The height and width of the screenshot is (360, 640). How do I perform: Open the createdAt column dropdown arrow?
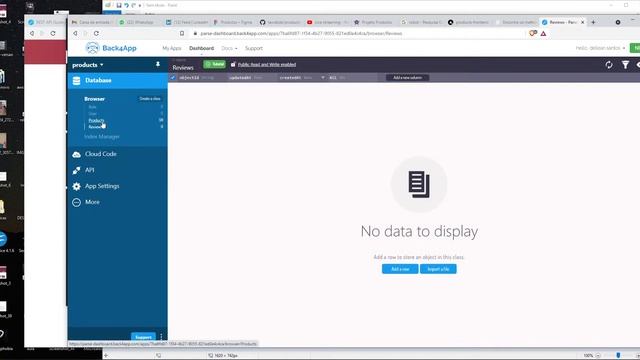pos(322,78)
